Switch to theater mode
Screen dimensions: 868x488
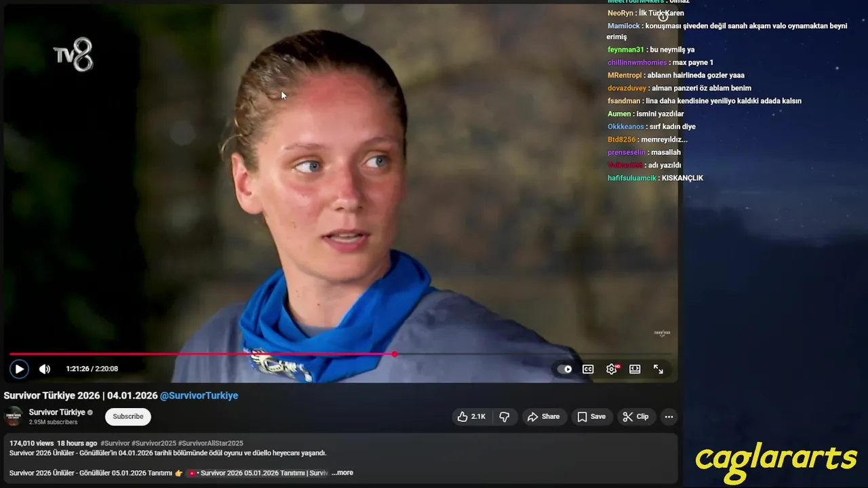635,369
